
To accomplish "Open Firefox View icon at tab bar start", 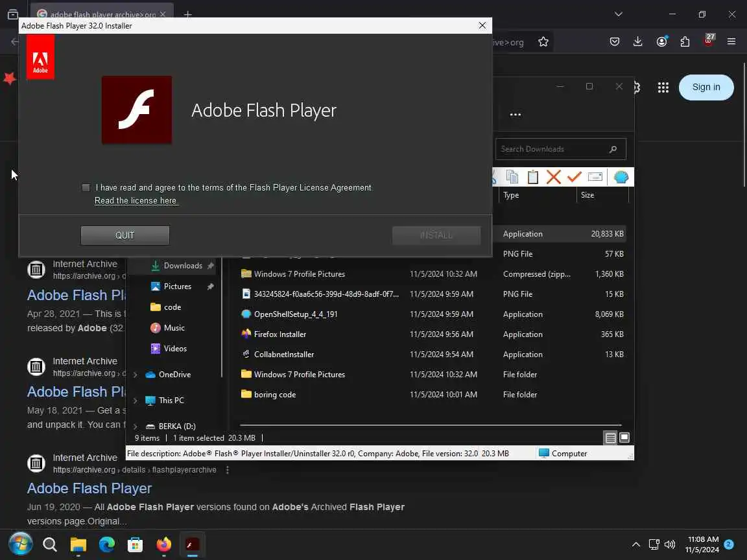I will pos(13,14).
